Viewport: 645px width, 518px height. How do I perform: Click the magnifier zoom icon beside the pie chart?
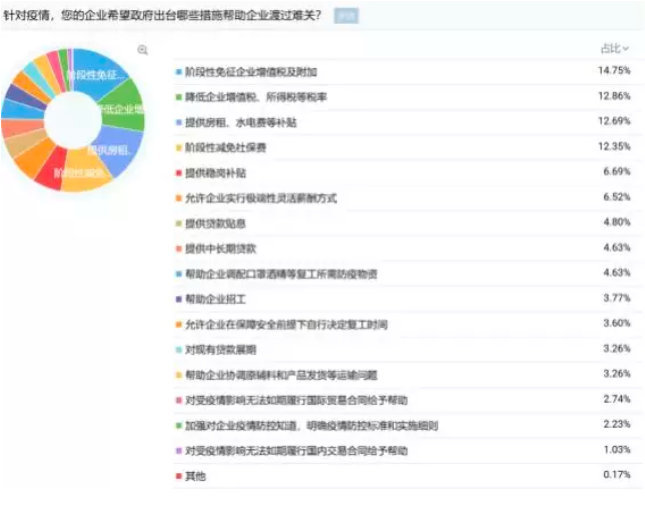(x=143, y=50)
